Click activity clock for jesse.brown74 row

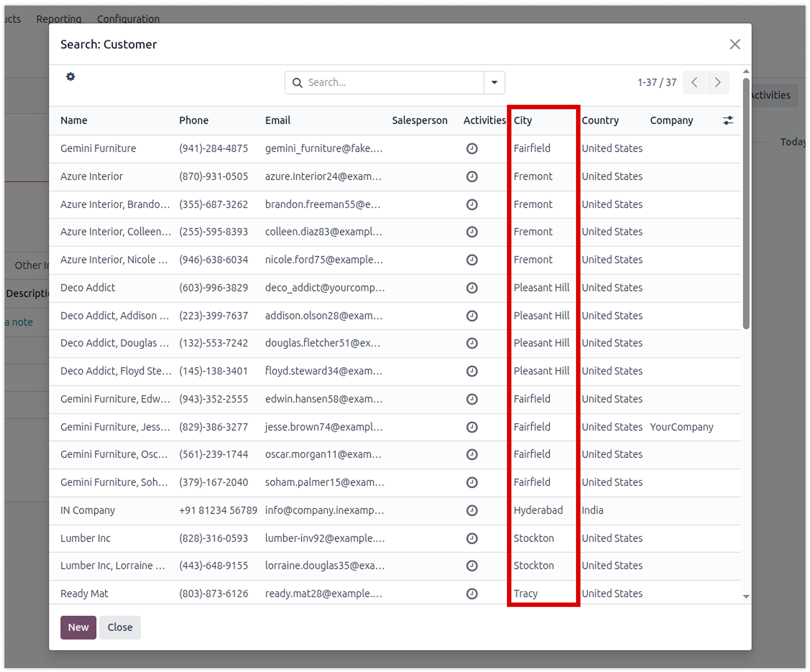pyautogui.click(x=472, y=427)
